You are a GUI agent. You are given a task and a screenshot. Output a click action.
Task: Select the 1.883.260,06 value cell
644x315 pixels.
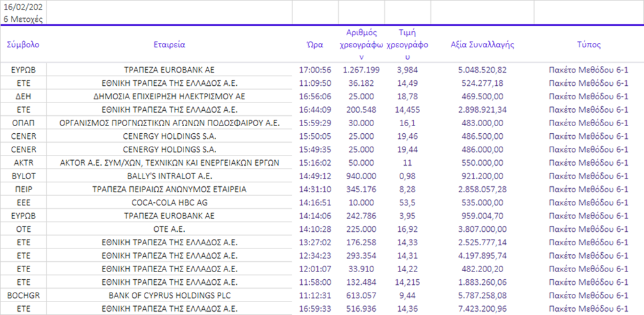tap(482, 282)
